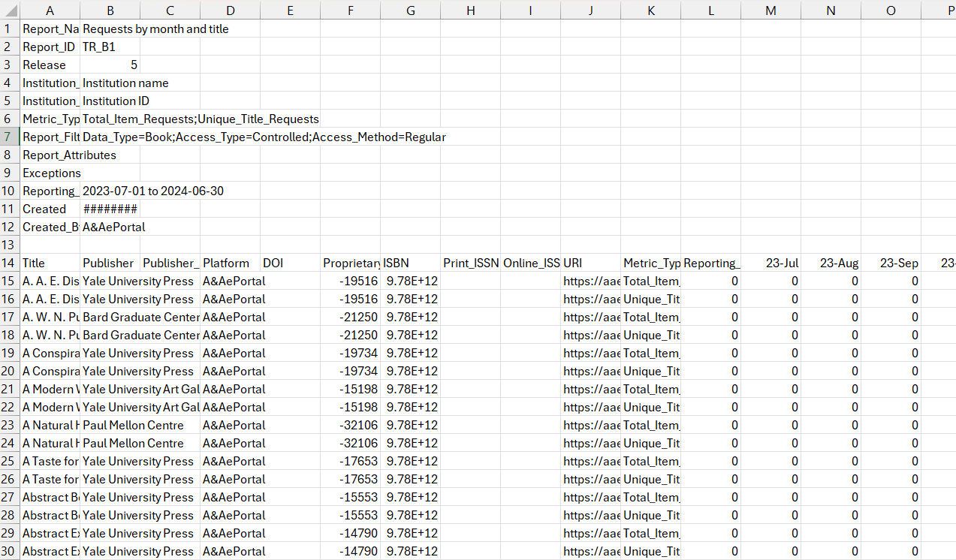Viewport: 956px width, 560px height.
Task: Select row 22 header
Action: (10, 407)
